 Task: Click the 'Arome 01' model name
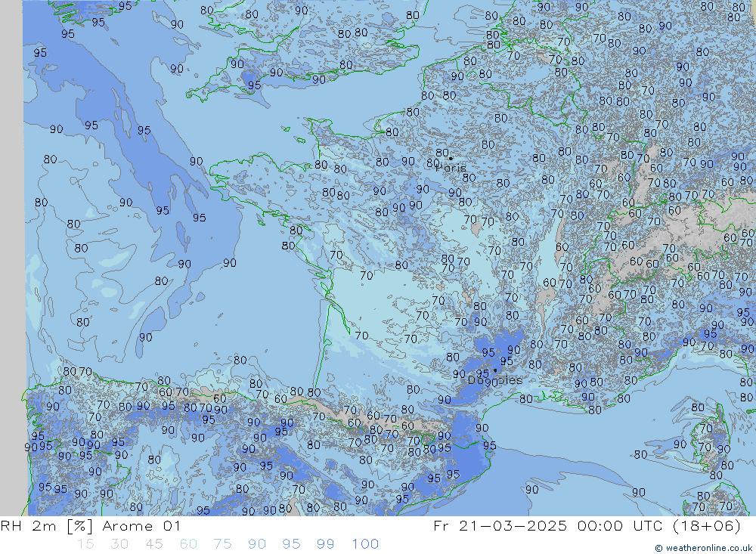pos(141,526)
